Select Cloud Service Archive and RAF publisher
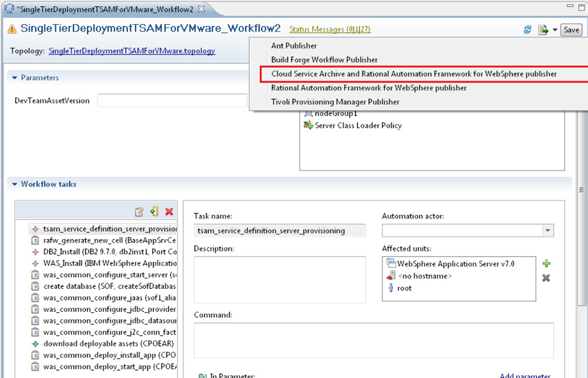Screen dimensions: 588x378 coord(414,74)
